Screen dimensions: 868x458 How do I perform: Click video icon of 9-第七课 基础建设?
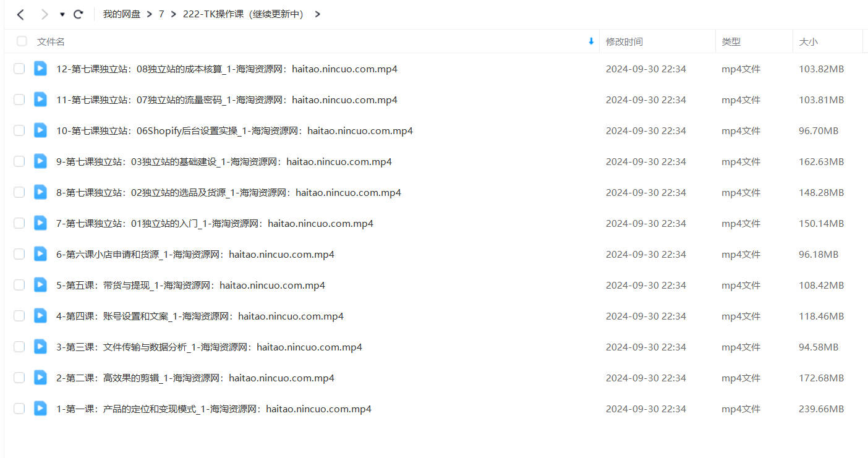coord(40,161)
